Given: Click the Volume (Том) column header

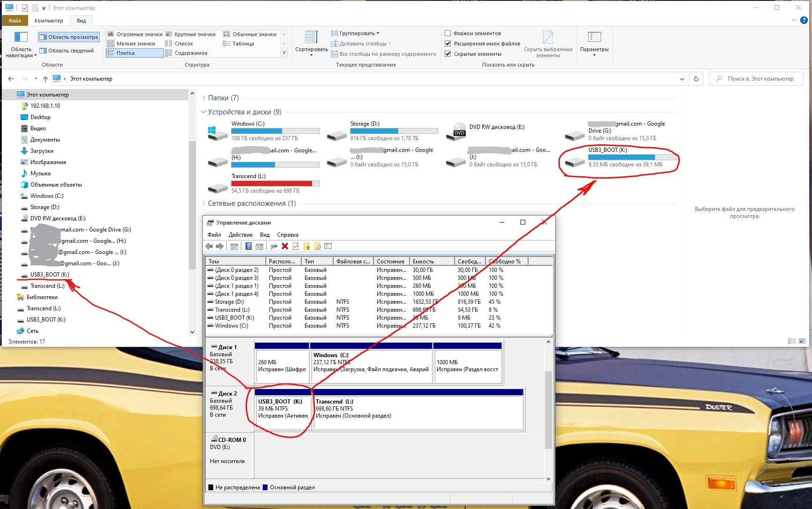Looking at the screenshot, I should click(x=236, y=262).
